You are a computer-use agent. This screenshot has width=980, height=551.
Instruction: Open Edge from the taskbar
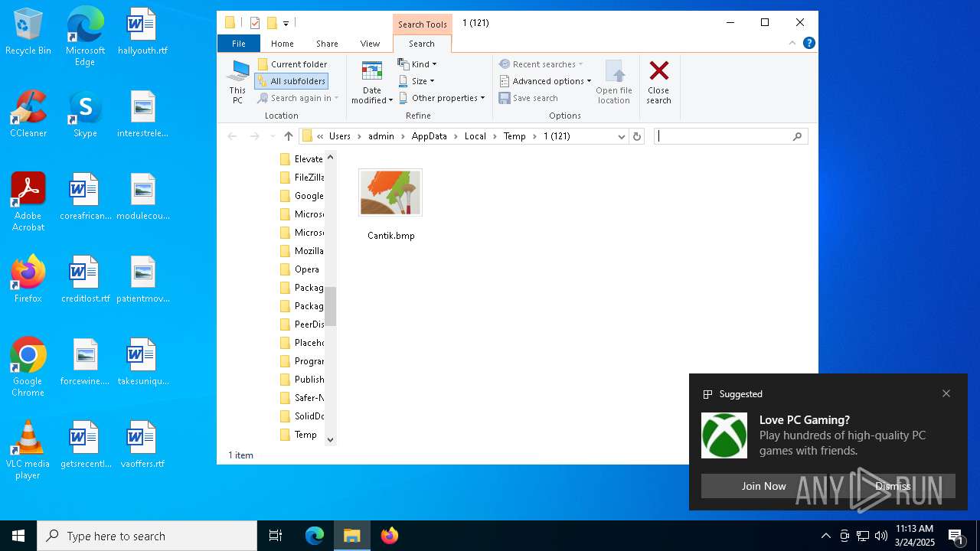click(x=315, y=536)
